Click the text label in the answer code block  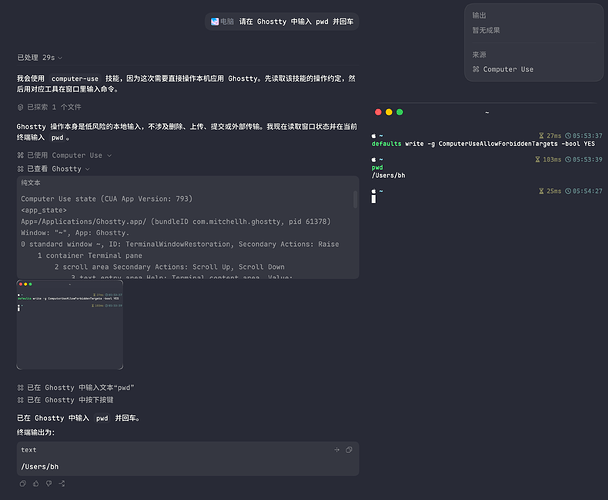point(29,450)
